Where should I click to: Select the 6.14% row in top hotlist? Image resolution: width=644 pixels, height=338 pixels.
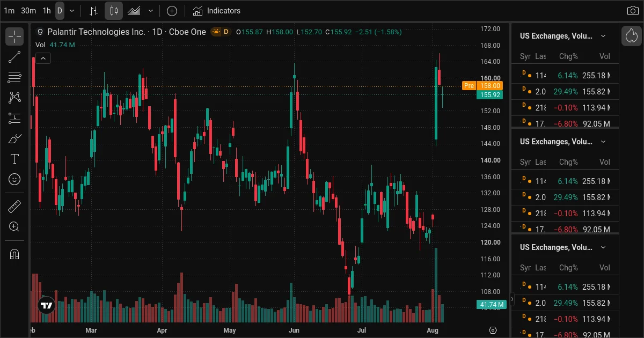tap(565, 76)
